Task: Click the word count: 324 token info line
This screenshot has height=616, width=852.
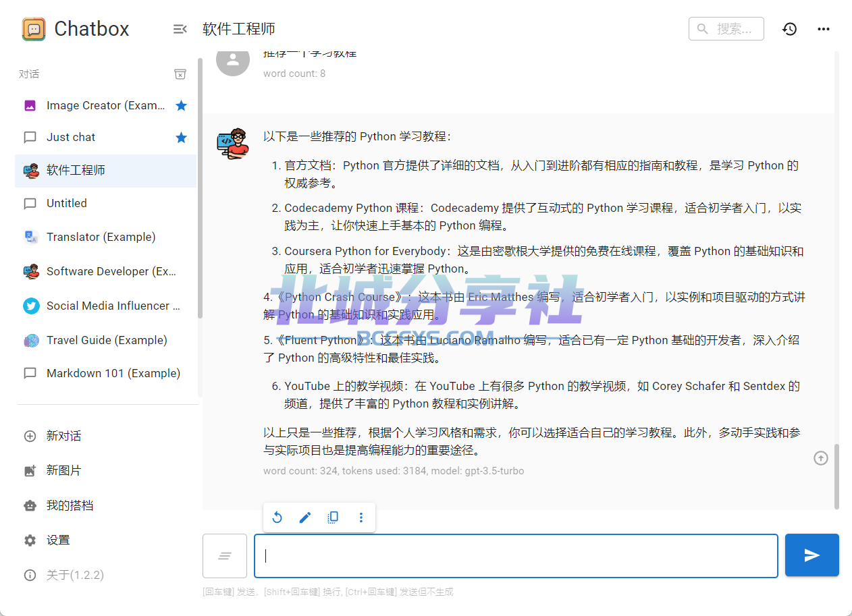Action: tap(394, 471)
